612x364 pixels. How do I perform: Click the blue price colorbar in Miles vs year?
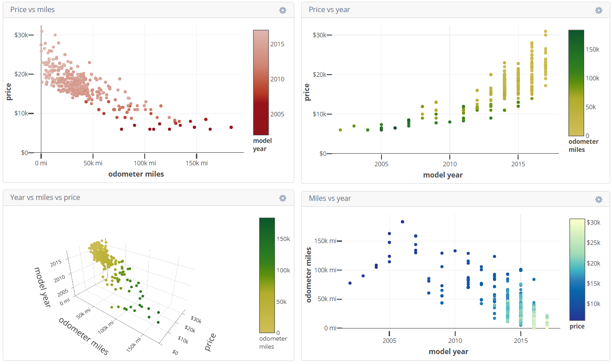click(x=577, y=270)
